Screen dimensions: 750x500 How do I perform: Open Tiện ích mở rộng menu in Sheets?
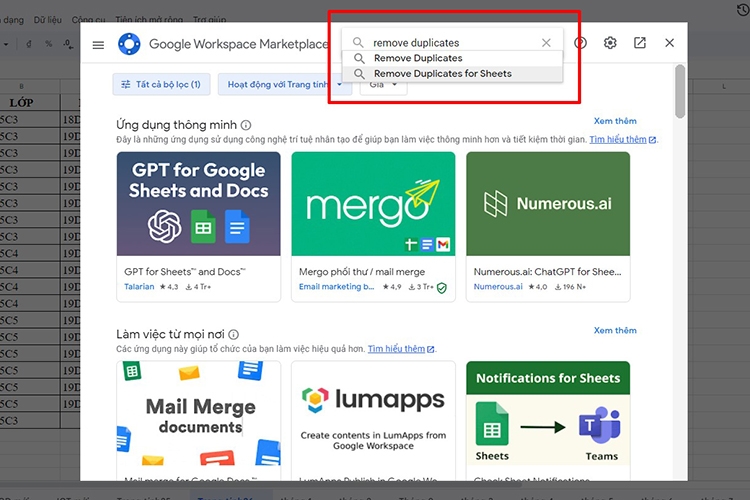(x=149, y=20)
